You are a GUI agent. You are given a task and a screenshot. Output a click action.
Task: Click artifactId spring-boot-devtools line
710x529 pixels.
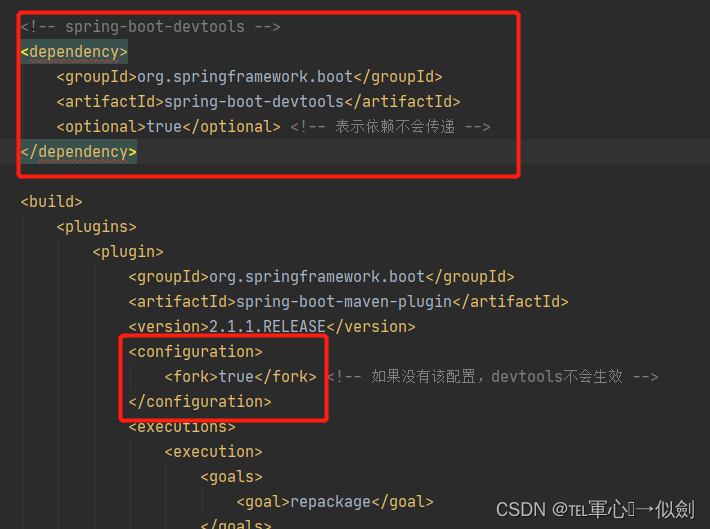coord(259,102)
